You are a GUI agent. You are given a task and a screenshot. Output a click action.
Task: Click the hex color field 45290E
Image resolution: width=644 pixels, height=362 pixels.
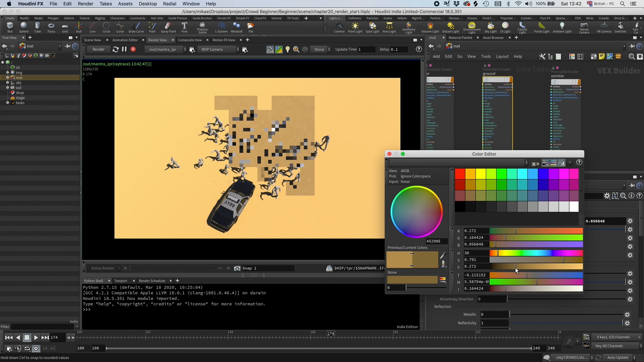pyautogui.click(x=436, y=241)
